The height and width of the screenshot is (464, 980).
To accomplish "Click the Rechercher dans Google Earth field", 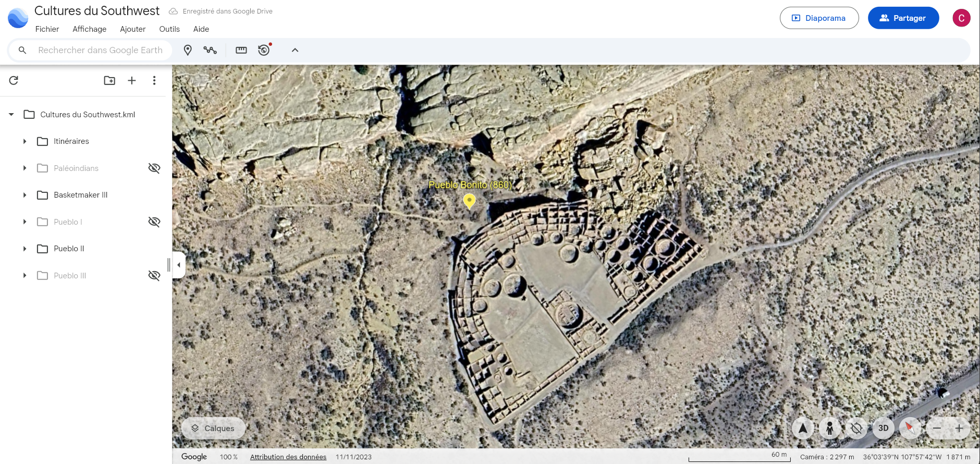I will (100, 50).
